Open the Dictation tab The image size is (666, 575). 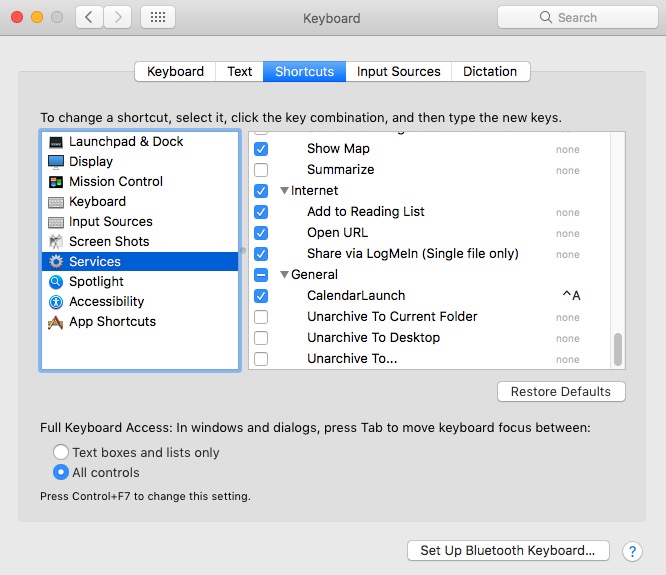click(490, 71)
